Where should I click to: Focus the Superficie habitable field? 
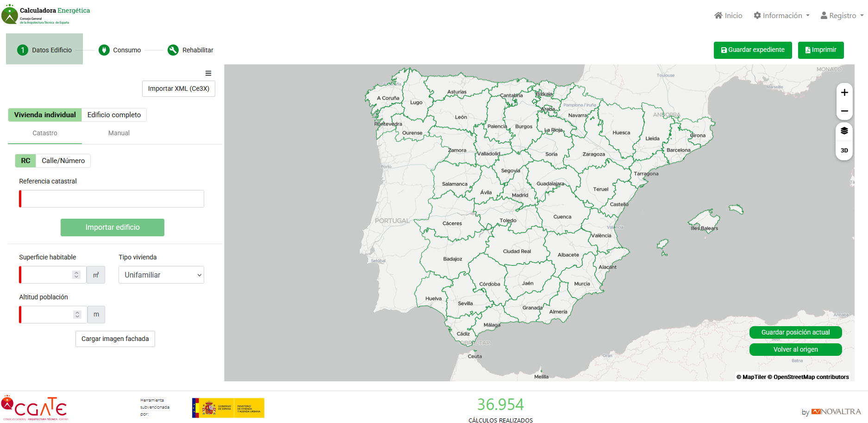click(53, 275)
